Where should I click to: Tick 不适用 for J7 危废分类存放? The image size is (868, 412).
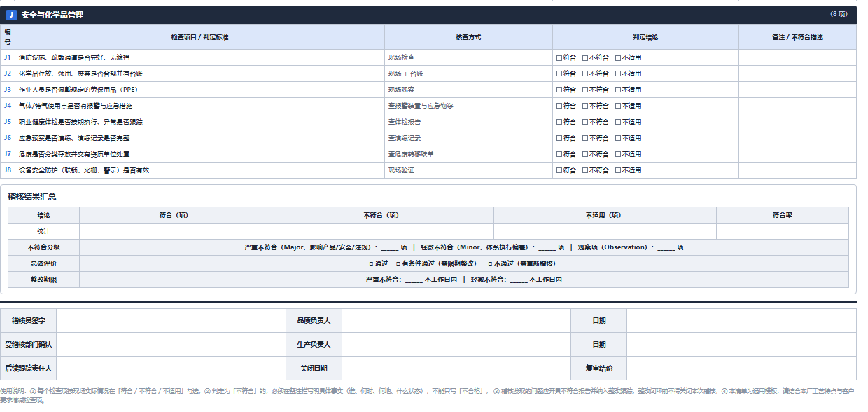(x=618, y=154)
